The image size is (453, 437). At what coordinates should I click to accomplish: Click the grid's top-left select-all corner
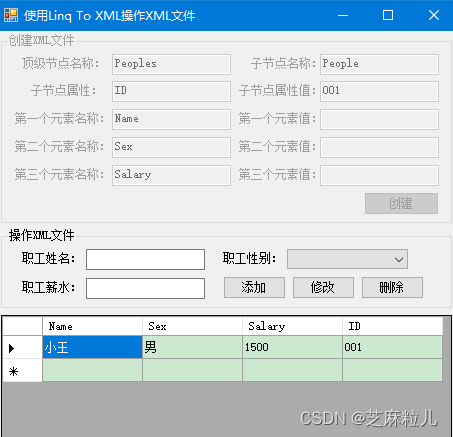coord(23,326)
